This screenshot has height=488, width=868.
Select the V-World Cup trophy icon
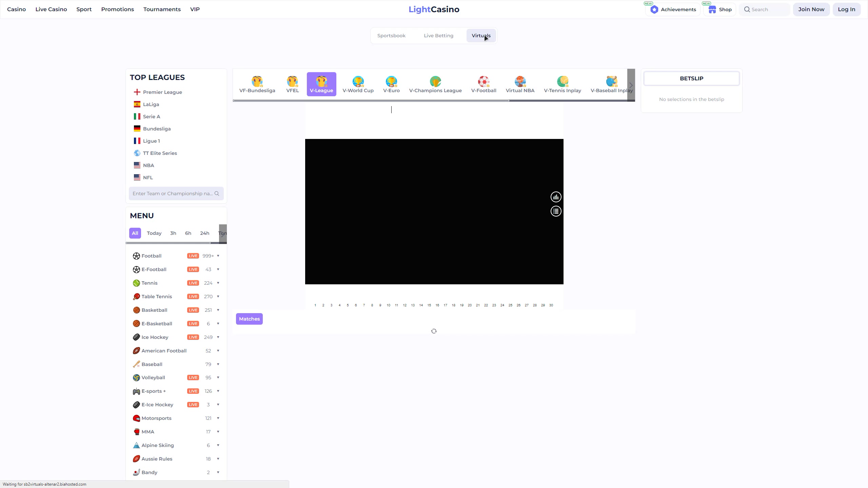tap(358, 81)
